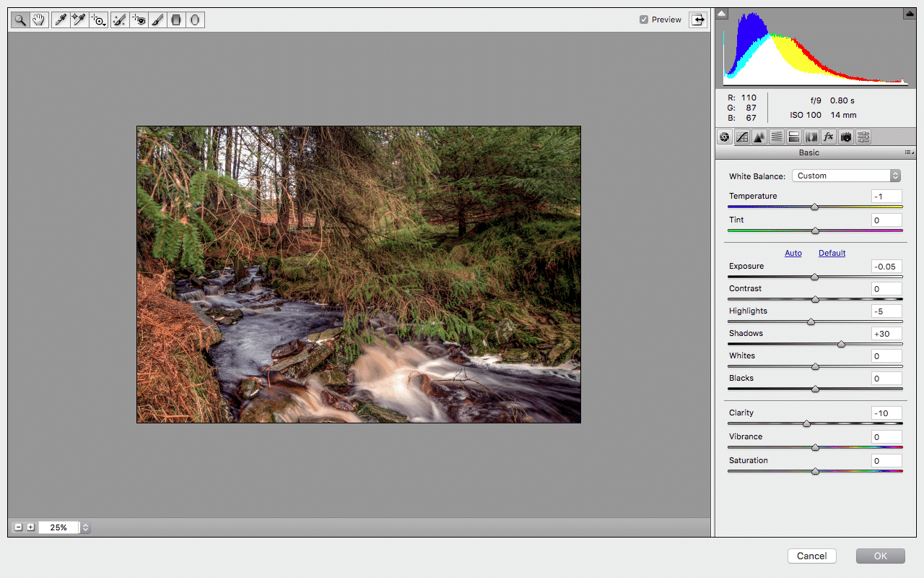Click the Temperature slider handle
Image resolution: width=924 pixels, height=578 pixels.
click(x=815, y=207)
